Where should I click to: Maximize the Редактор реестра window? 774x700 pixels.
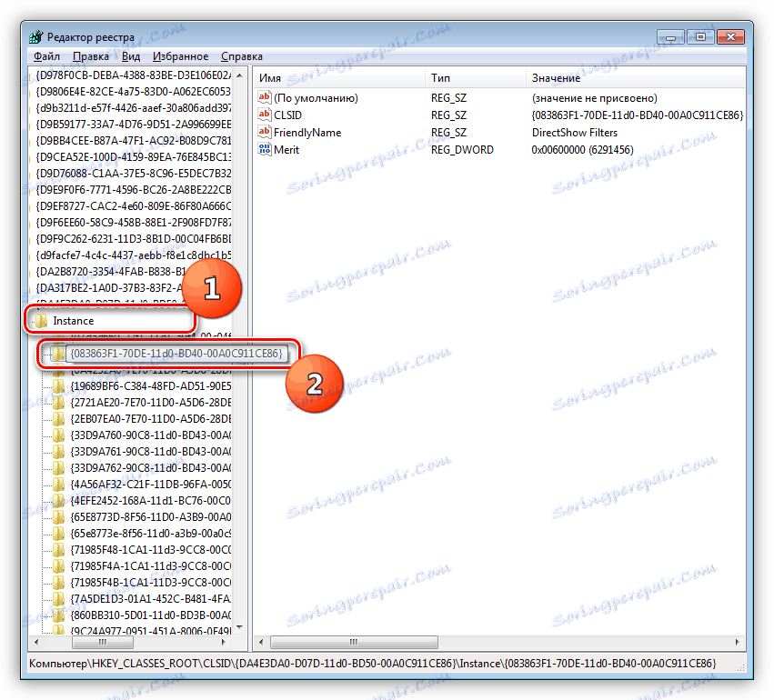point(700,36)
